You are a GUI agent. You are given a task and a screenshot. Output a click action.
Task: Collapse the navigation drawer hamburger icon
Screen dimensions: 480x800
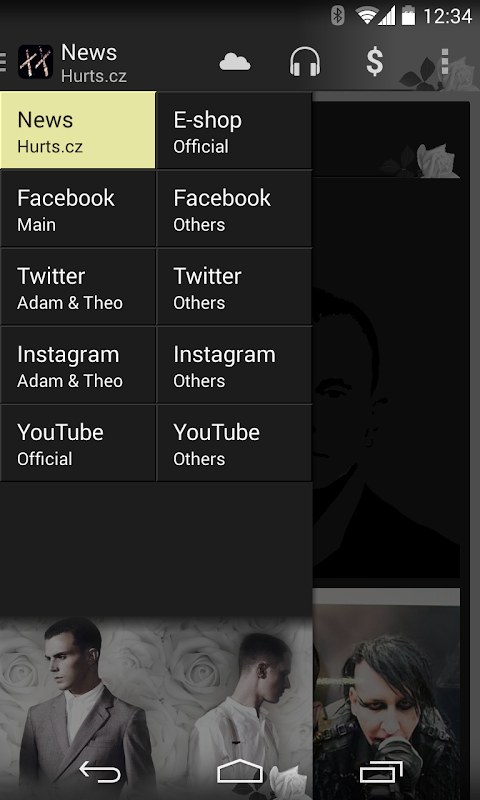[x=3, y=62]
